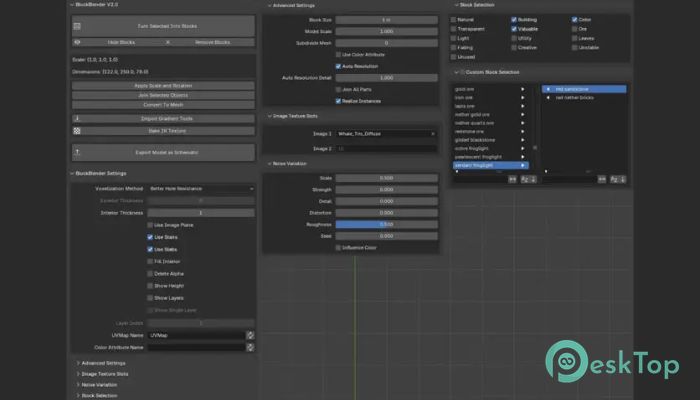This screenshot has width=700, height=400.
Task: Click the Subdivide Mesh value field
Action: (387, 43)
